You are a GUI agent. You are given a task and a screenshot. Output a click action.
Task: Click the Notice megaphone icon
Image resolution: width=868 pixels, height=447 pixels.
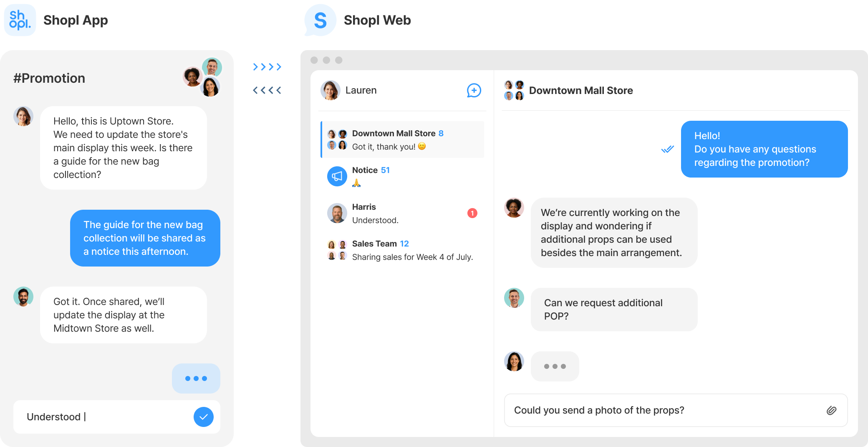pyautogui.click(x=337, y=176)
